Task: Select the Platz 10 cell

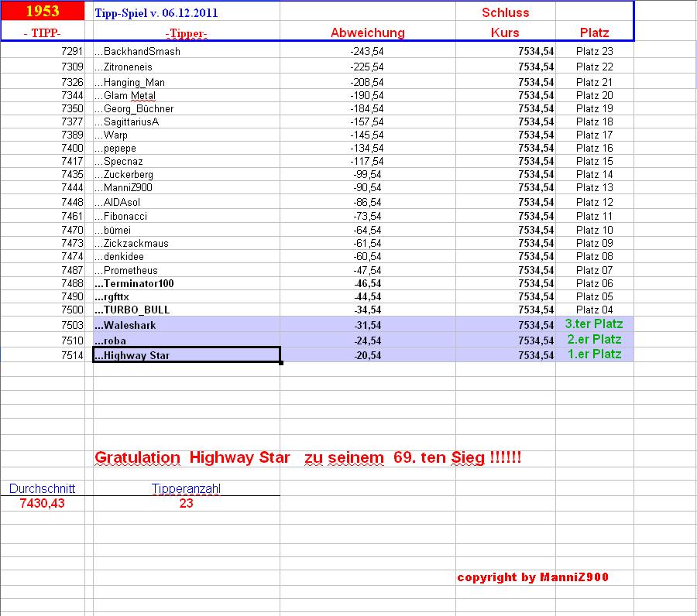Action: coord(594,230)
